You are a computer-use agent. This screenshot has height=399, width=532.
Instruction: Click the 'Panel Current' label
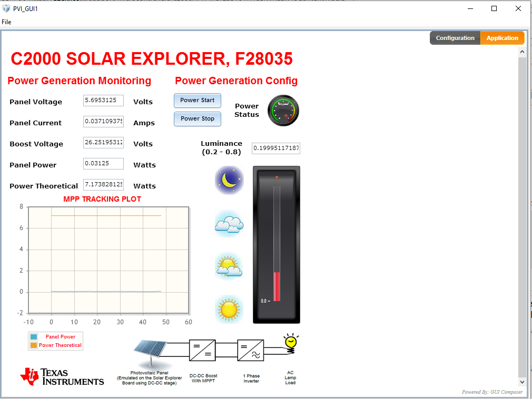tap(36, 123)
